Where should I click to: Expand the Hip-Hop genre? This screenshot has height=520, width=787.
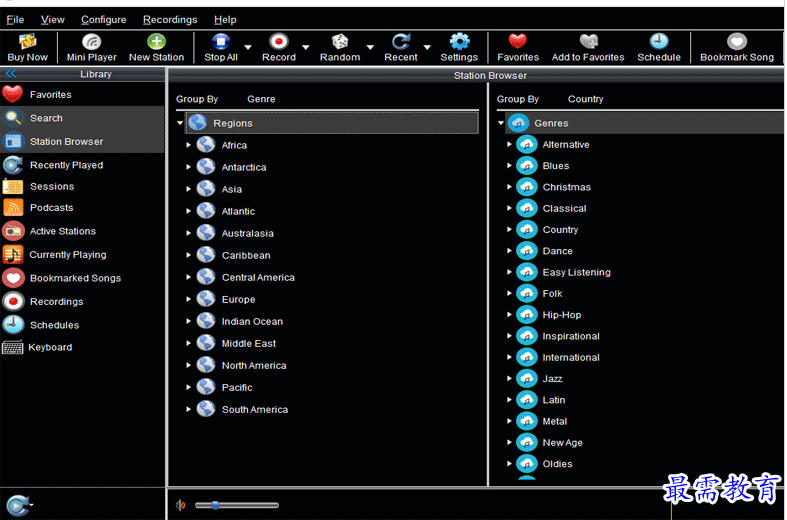point(509,315)
